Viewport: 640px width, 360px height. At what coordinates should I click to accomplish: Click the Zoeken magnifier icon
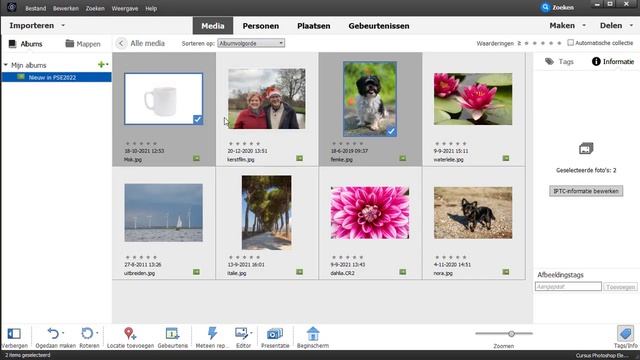[x=545, y=7]
